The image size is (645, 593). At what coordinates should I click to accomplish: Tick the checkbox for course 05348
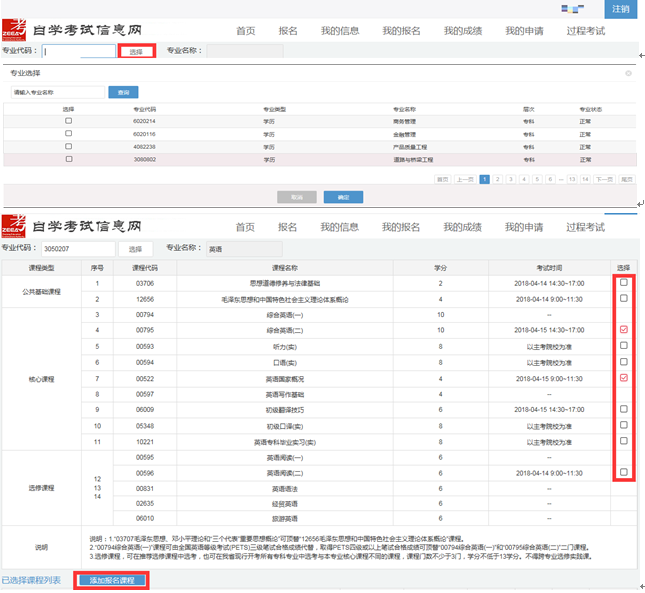[x=624, y=425]
